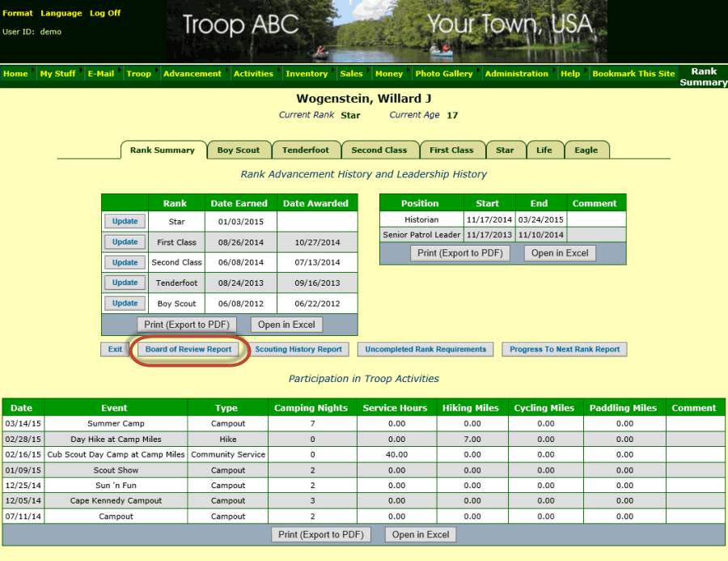The image size is (728, 561).
Task: Print troop activities table to PDF
Action: [x=321, y=534]
